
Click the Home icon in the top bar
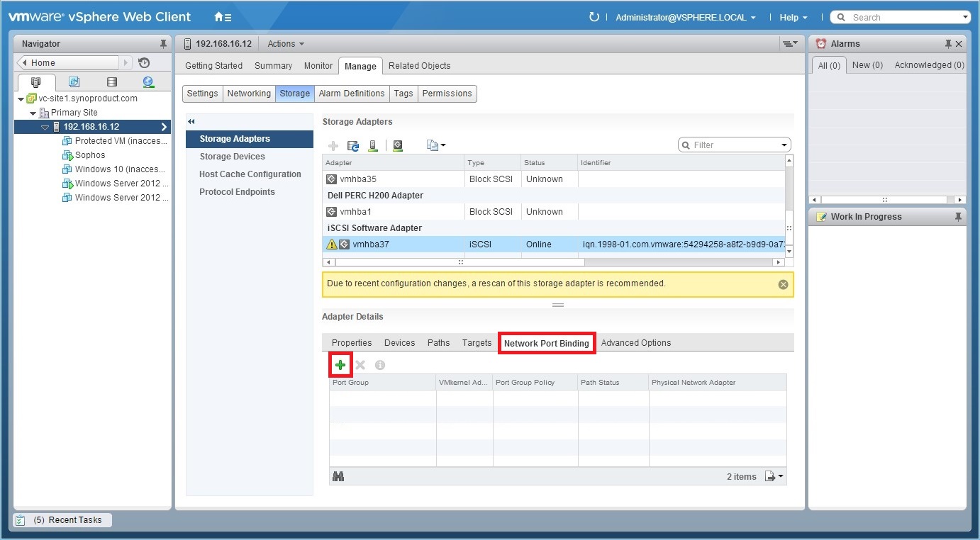(x=218, y=16)
